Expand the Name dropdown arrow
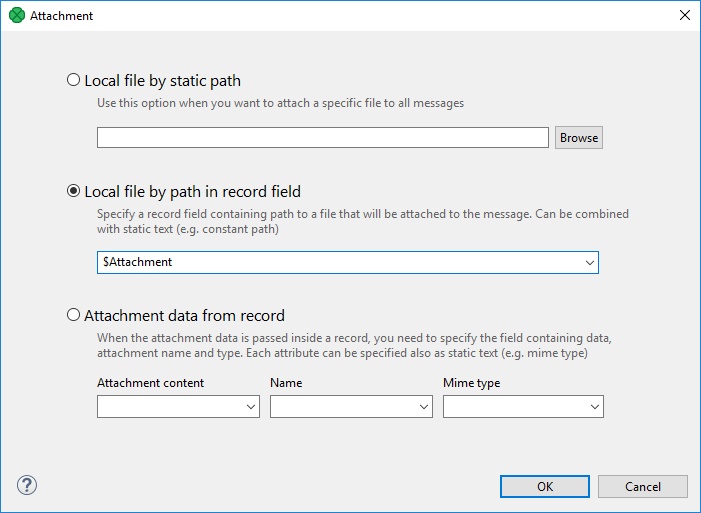 pyautogui.click(x=423, y=407)
